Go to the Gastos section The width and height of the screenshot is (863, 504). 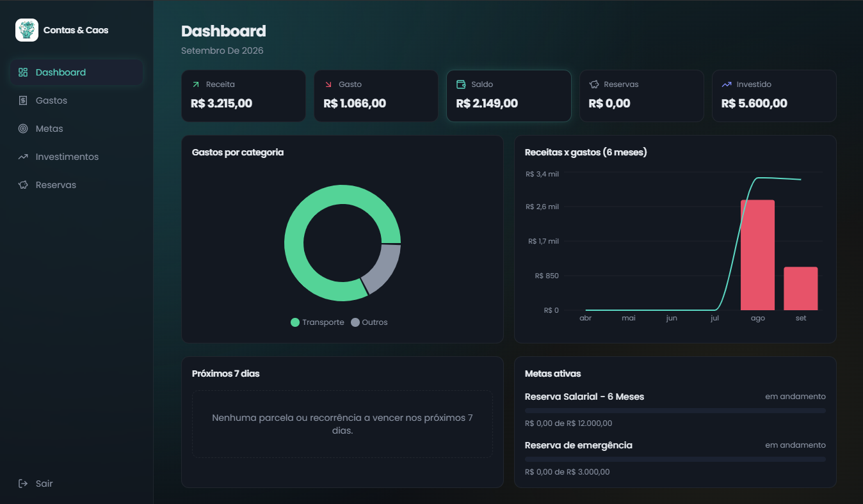pos(77,100)
